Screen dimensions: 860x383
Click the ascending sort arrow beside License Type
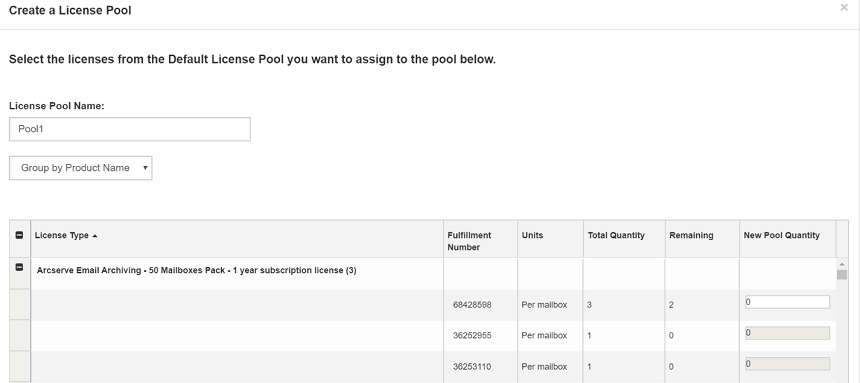(95, 236)
